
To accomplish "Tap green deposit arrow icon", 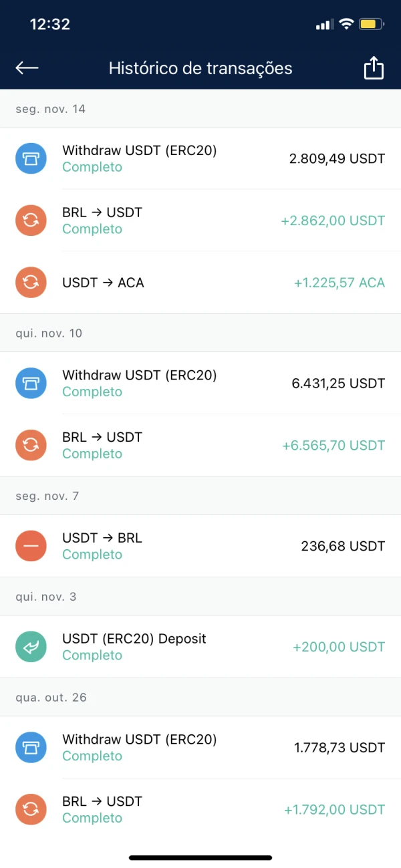I will click(31, 647).
